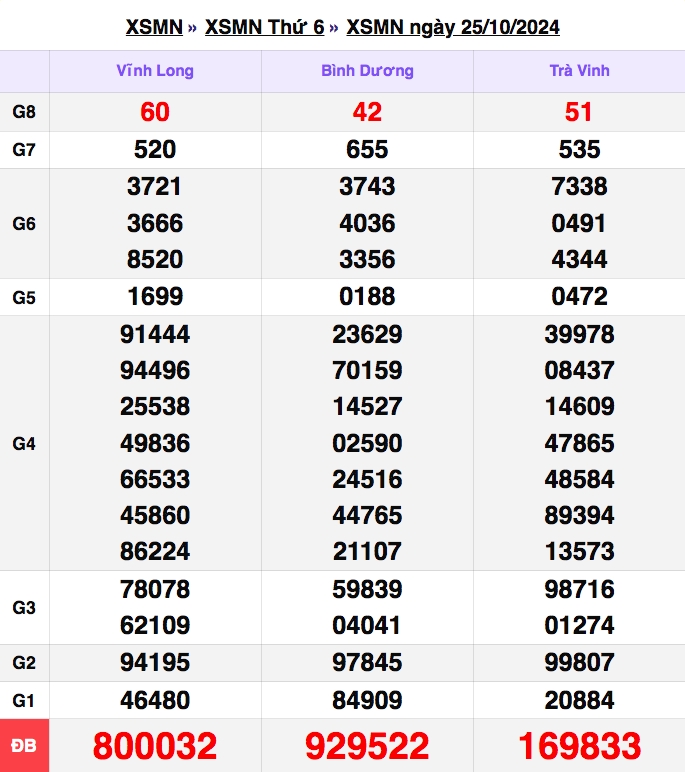Select G4 number 08437
The width and height of the screenshot is (685, 772).
click(x=580, y=370)
